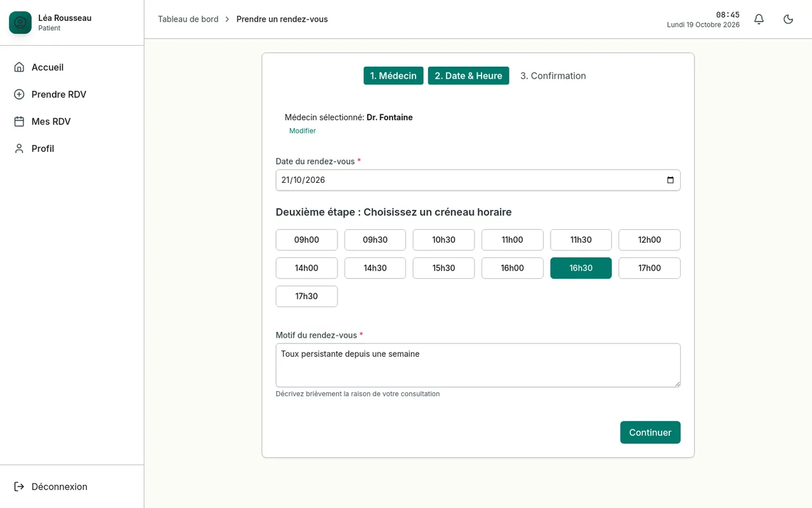The image size is (812, 508).
Task: Select step 2. Date & Heure
Action: coord(468,76)
